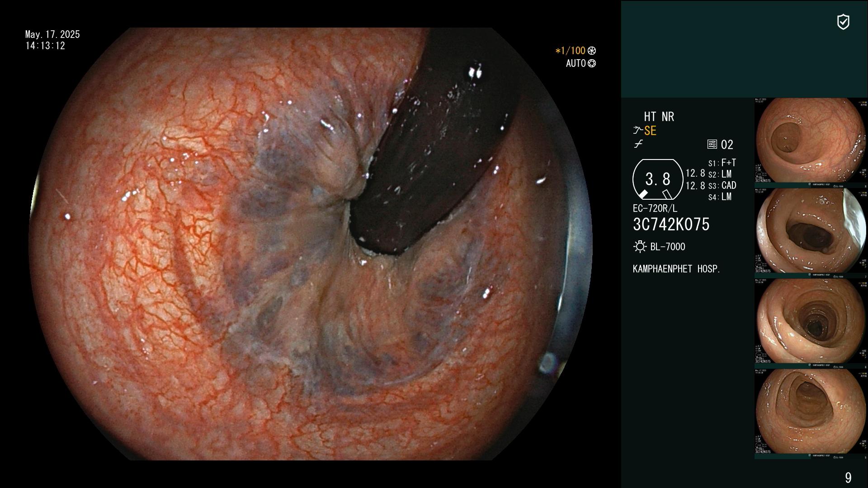Click the enhancement curve icon before SE
868x488 pixels.
[x=638, y=131]
